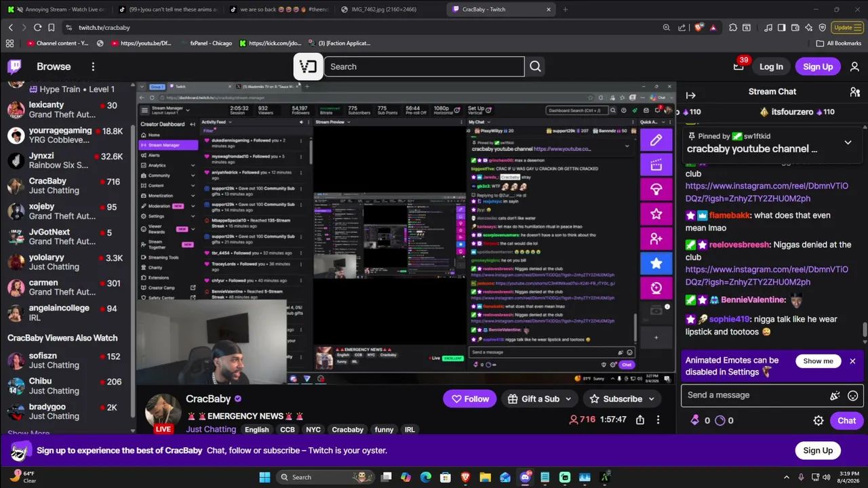The width and height of the screenshot is (868, 488).
Task: Click the Log In button
Action: tap(771, 66)
